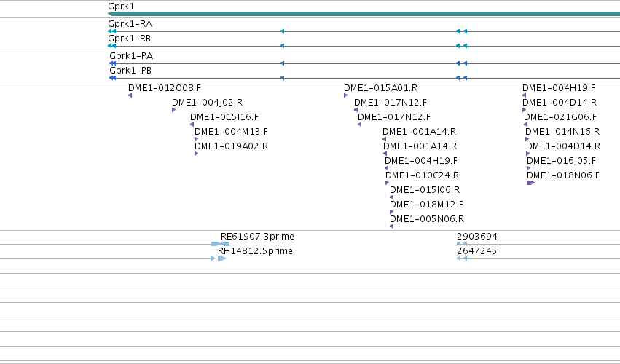Open the DME1-010C24.R feature
Screen dimensions: 620x364
[x=423, y=175]
